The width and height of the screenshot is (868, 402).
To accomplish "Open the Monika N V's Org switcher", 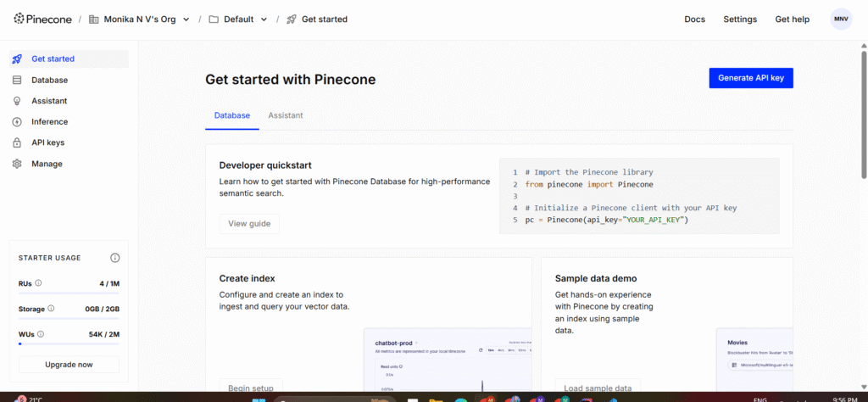I will 139,20.
